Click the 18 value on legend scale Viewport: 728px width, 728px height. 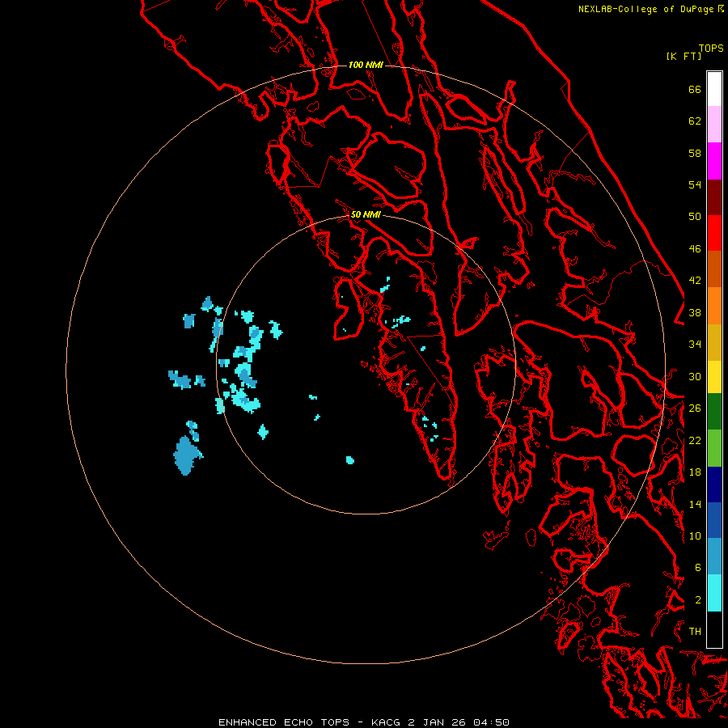(x=695, y=472)
